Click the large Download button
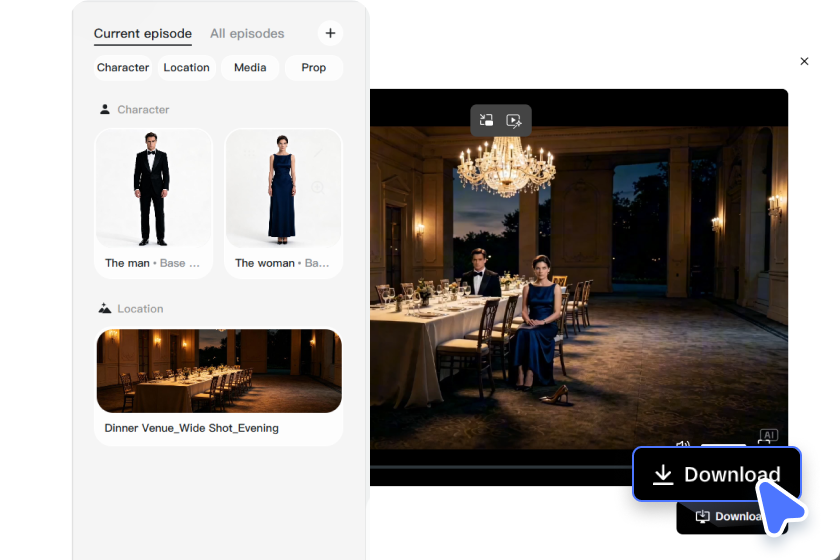This screenshot has width=840, height=560. click(717, 474)
